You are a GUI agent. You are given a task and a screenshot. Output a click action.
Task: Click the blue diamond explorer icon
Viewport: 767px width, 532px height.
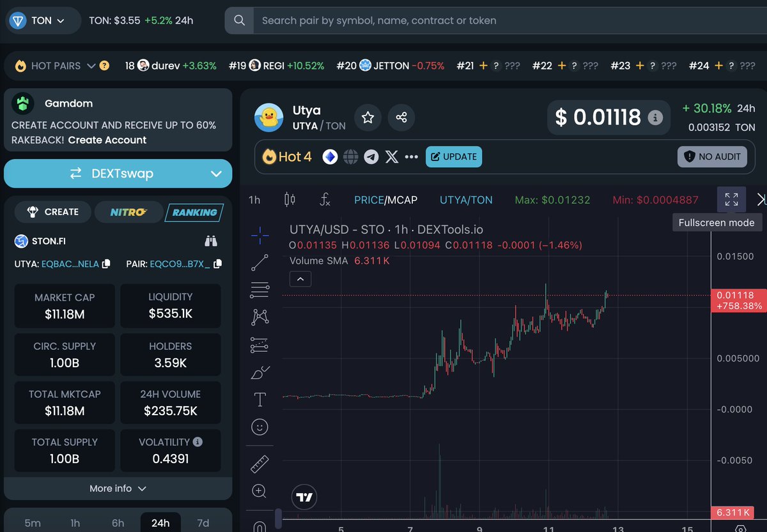point(330,156)
